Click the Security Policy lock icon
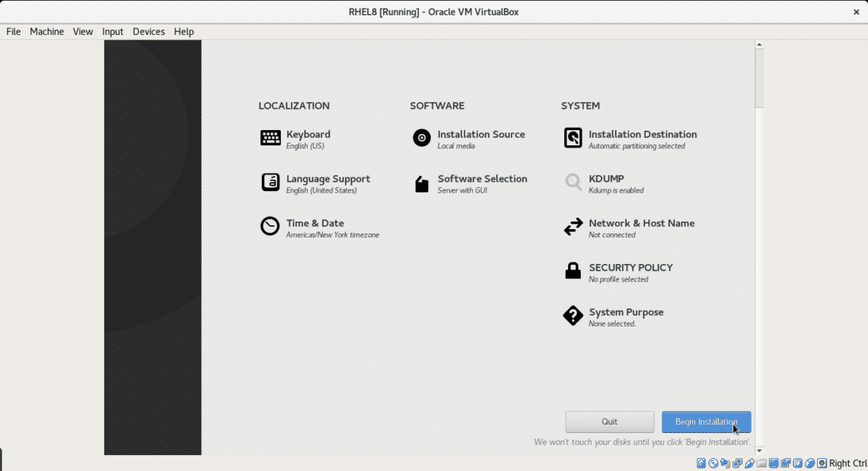868x471 pixels. click(573, 271)
